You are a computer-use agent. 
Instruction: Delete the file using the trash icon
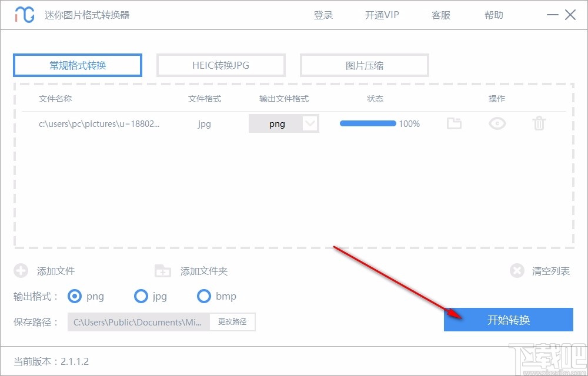[x=539, y=123]
